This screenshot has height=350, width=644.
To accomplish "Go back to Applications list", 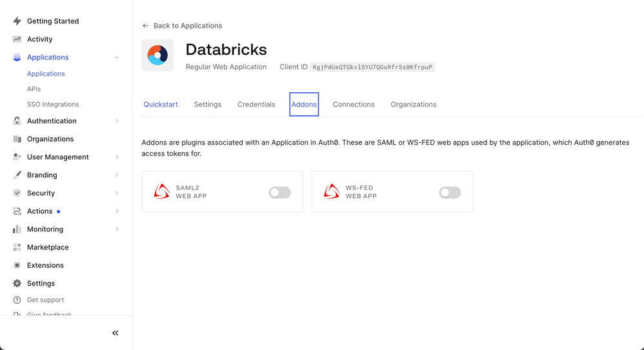I will 182,26.
